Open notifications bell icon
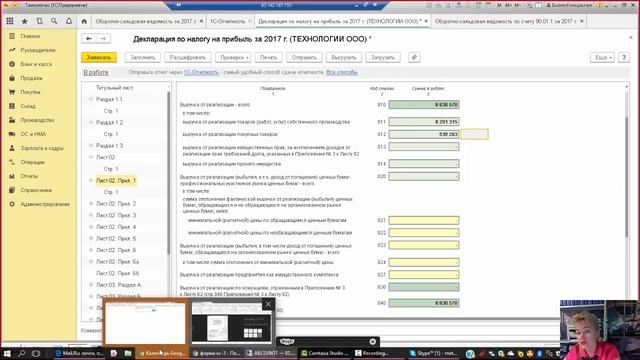The height and width of the screenshot is (360, 640). pyautogui.click(x=69, y=21)
